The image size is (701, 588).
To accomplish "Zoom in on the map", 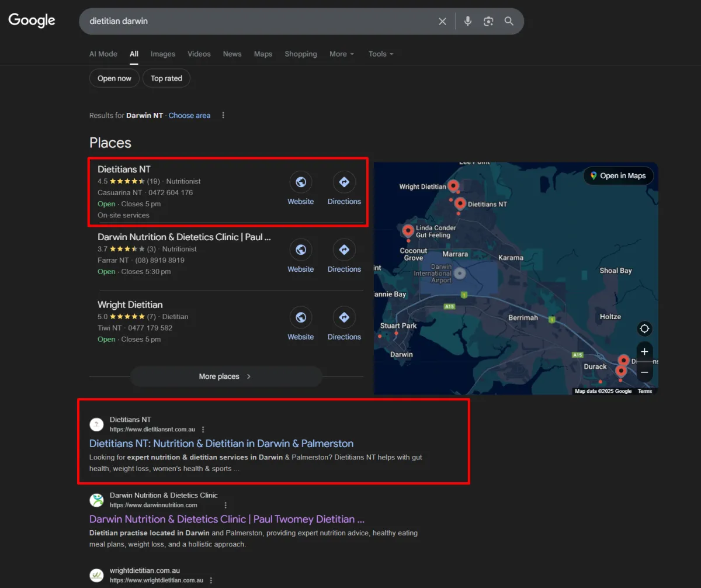I will [644, 352].
